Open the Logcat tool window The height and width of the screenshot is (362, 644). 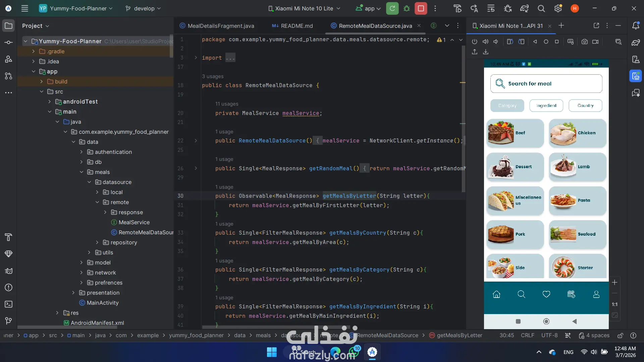coord(9,271)
